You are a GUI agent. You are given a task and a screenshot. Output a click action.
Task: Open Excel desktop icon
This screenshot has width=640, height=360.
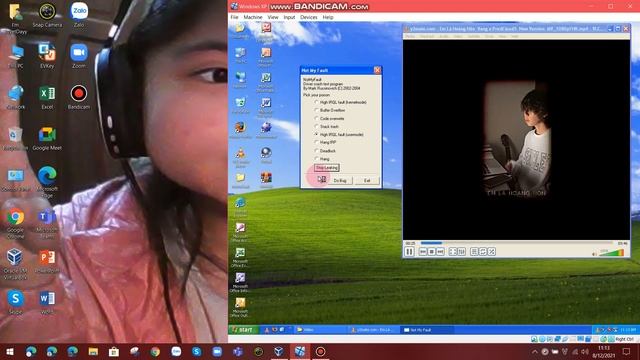click(47, 97)
